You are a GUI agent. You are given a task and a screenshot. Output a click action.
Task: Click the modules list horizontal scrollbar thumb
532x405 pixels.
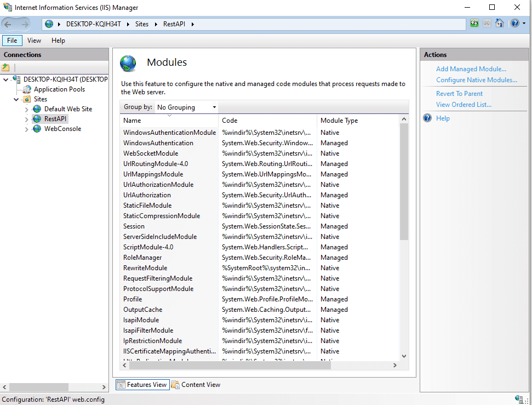click(230, 366)
